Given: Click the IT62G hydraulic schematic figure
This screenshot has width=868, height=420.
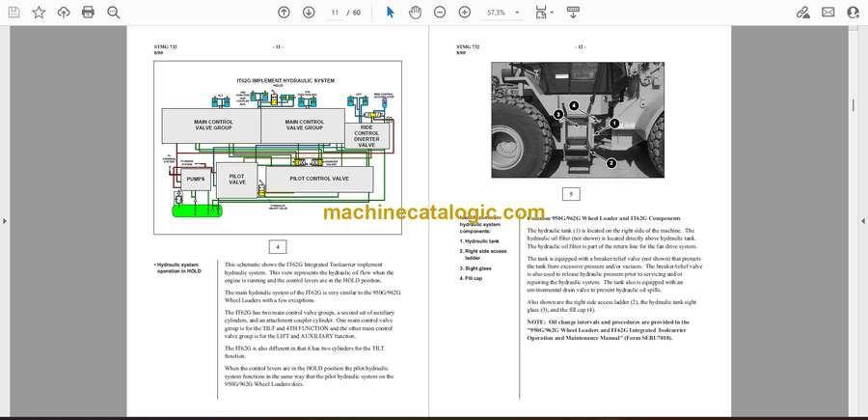Looking at the screenshot, I should coord(278,148).
